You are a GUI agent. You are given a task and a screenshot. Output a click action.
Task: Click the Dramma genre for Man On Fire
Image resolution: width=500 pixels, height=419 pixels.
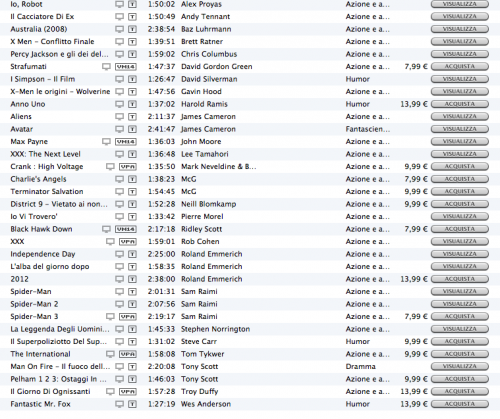tap(360, 367)
